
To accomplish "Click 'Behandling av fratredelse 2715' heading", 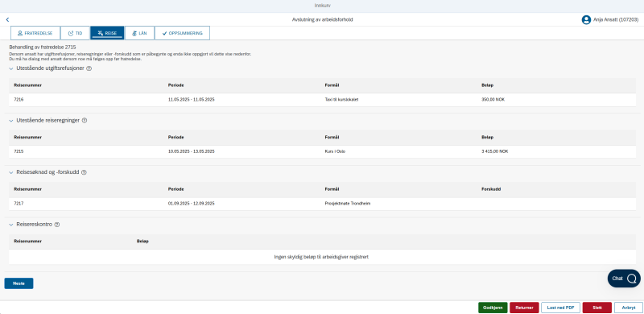I will click(x=43, y=48).
